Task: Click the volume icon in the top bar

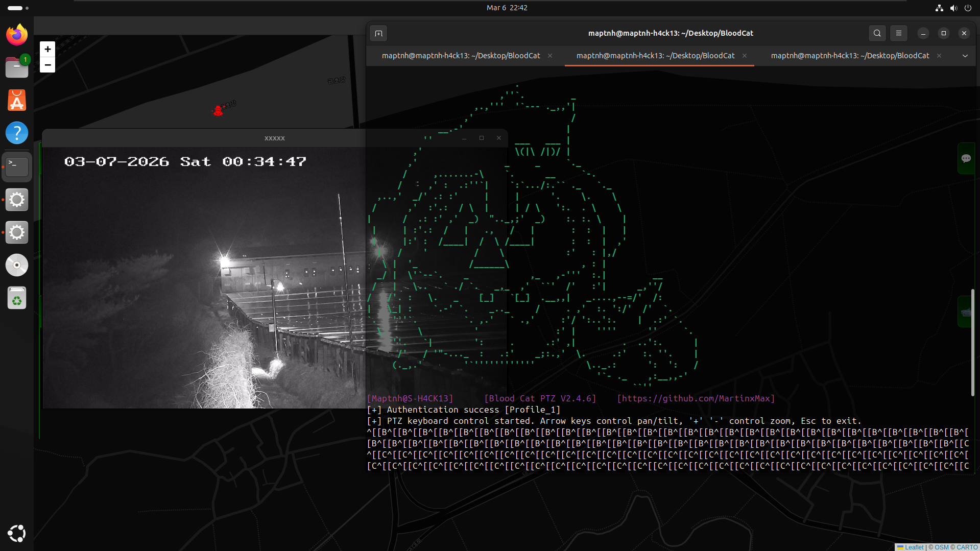Action: pyautogui.click(x=953, y=8)
